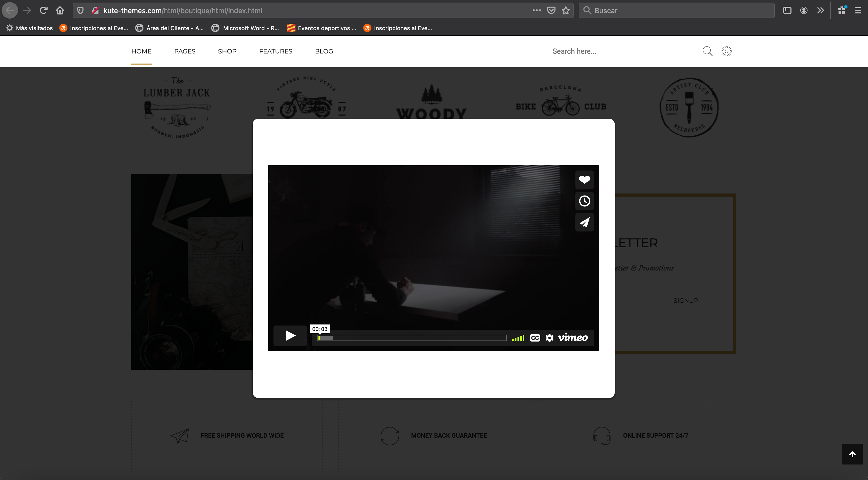Image resolution: width=868 pixels, height=480 pixels.
Task: Click the free shipping paper plane icon
Action: click(x=180, y=436)
